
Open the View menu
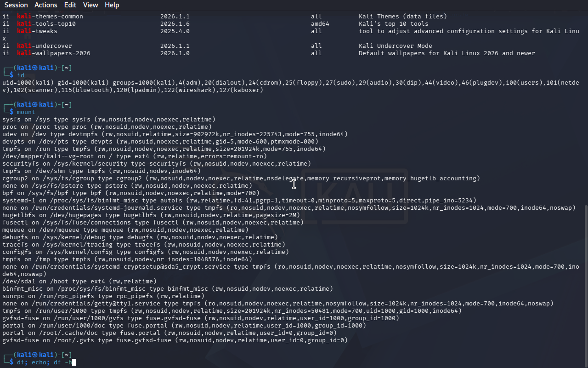coord(90,5)
